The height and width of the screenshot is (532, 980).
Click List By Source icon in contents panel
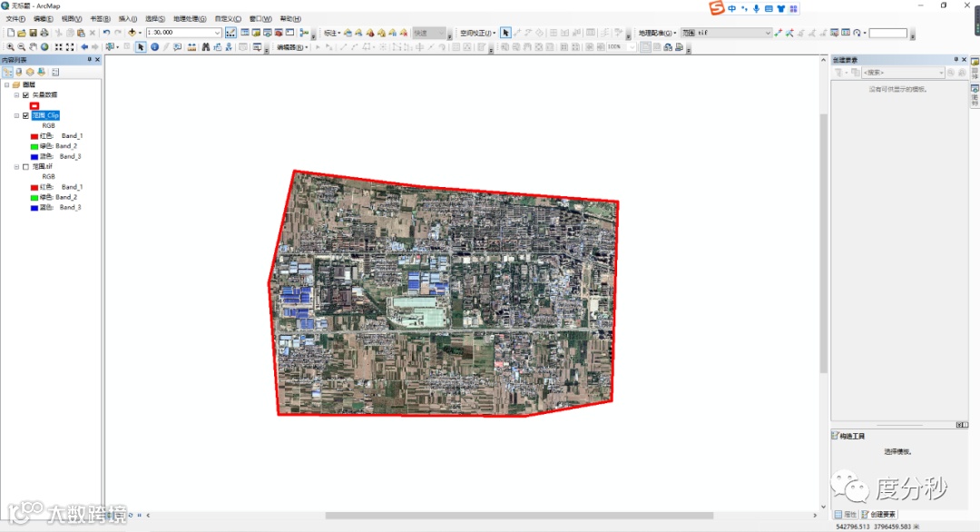click(19, 72)
